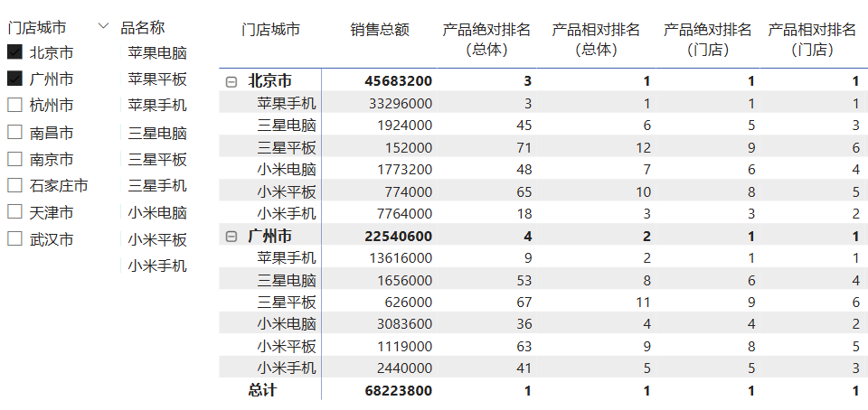Select the 天津市 checkbox

(x=15, y=211)
